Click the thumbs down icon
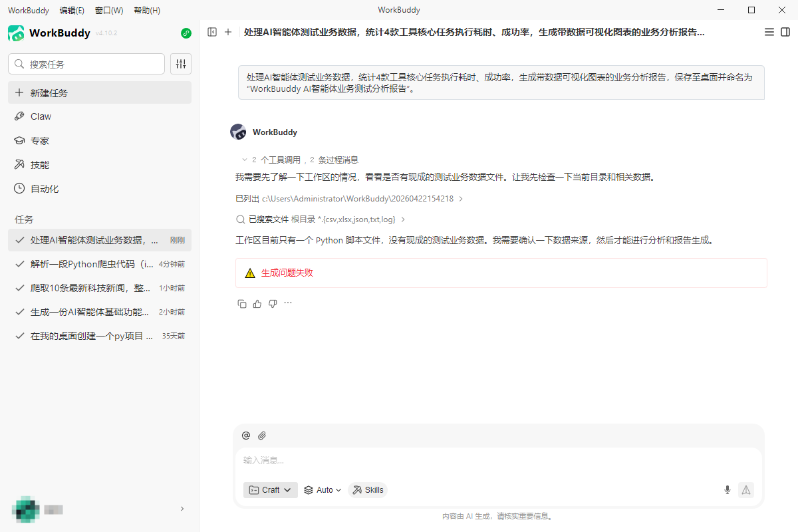The image size is (798, 532). 273,303
